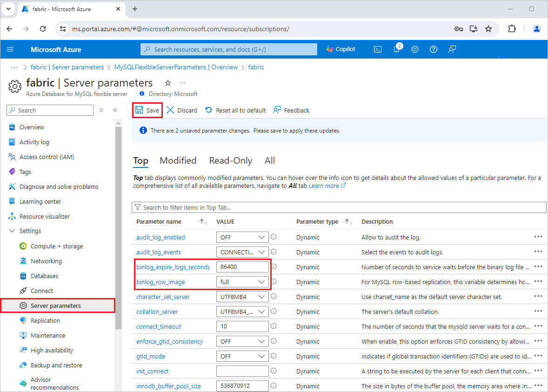Image resolution: width=548 pixels, height=392 pixels.
Task: Open the portal hamburger menu
Action: (10, 49)
